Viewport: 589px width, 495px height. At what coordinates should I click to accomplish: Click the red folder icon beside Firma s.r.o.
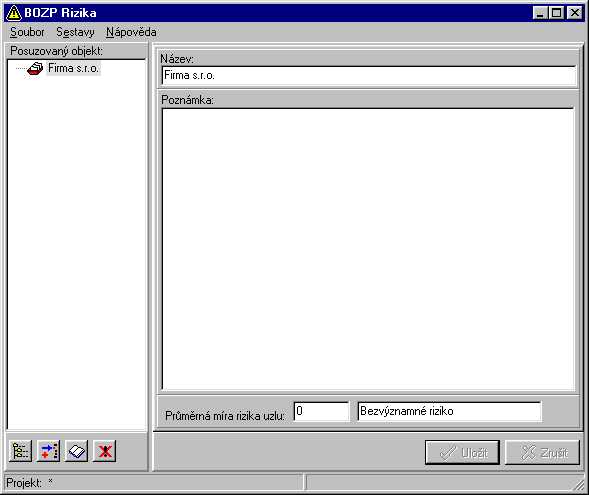pos(35,69)
